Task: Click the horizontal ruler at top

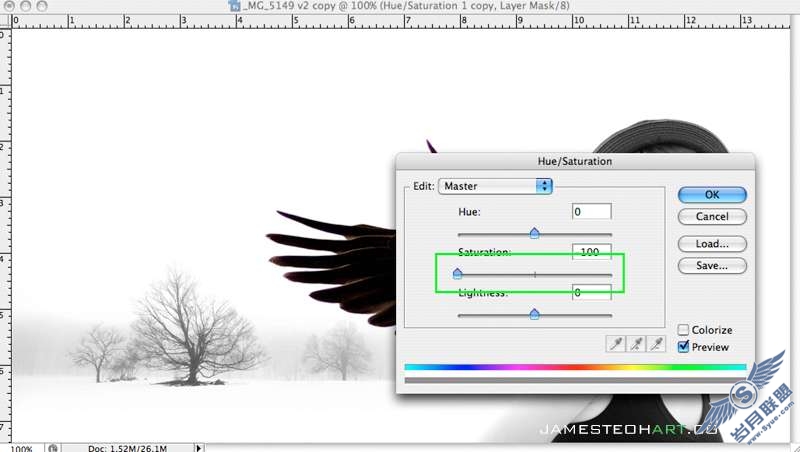Action: click(x=401, y=21)
